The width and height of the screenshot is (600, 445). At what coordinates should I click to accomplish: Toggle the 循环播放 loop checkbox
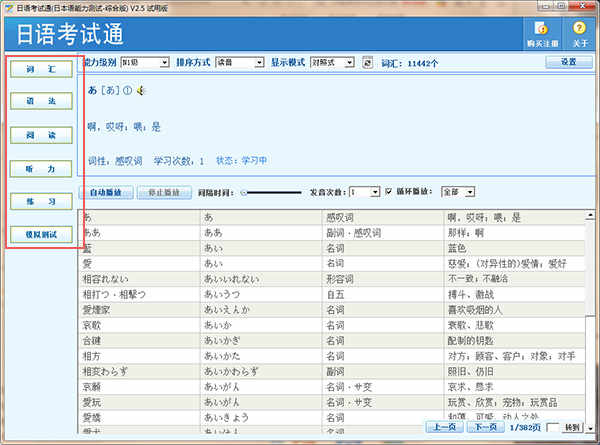(x=389, y=191)
